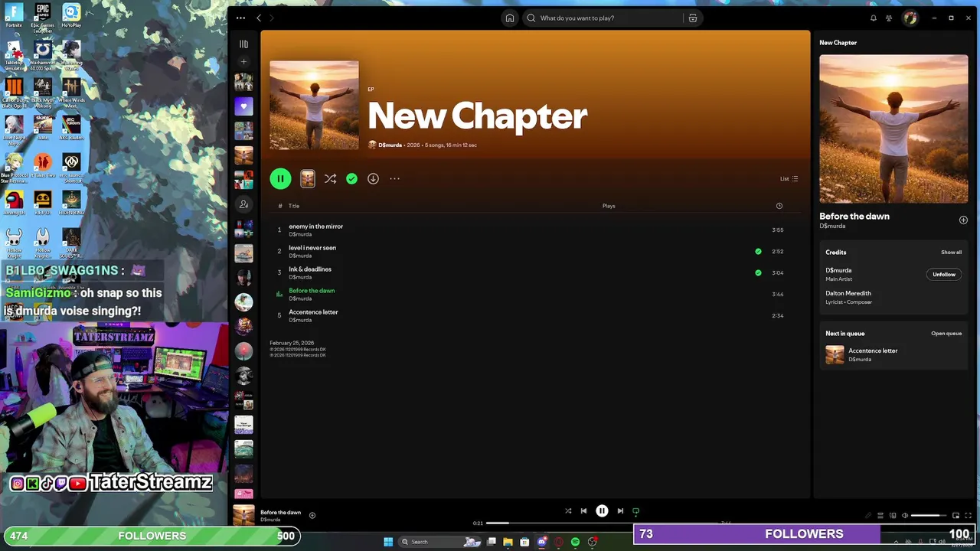Open D$murda artist link under EP title
The width and height of the screenshot is (980, 551).
coord(390,145)
